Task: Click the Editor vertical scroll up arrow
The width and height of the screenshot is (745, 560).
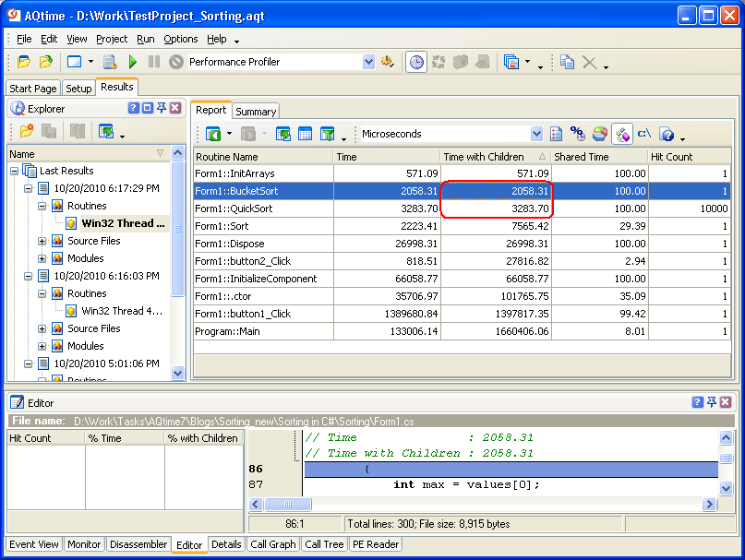Action: pyautogui.click(x=726, y=437)
